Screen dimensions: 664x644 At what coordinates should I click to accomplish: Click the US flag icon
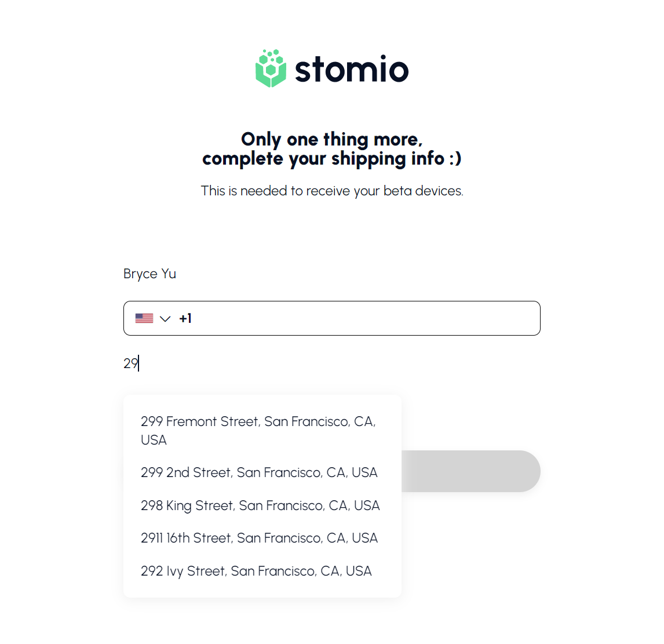pyautogui.click(x=144, y=318)
